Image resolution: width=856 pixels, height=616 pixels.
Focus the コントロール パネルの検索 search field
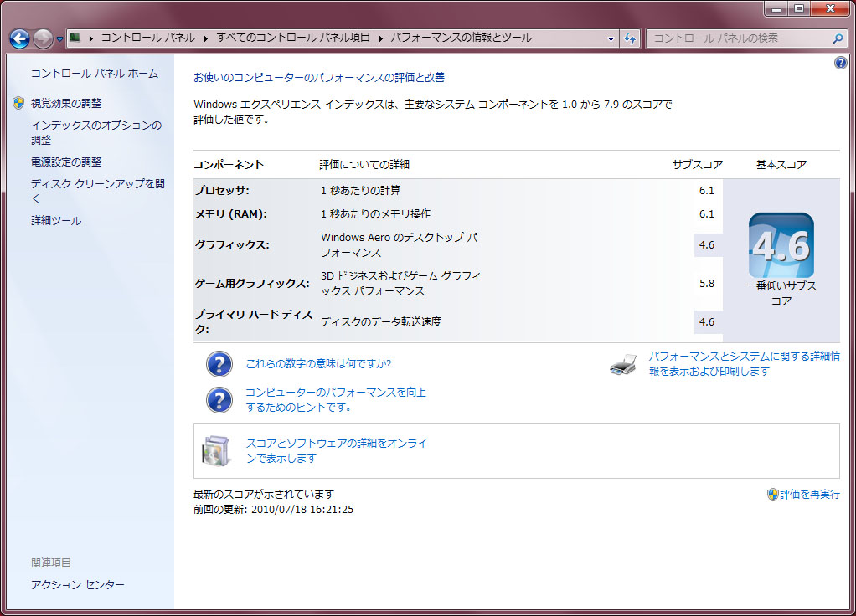(740, 38)
